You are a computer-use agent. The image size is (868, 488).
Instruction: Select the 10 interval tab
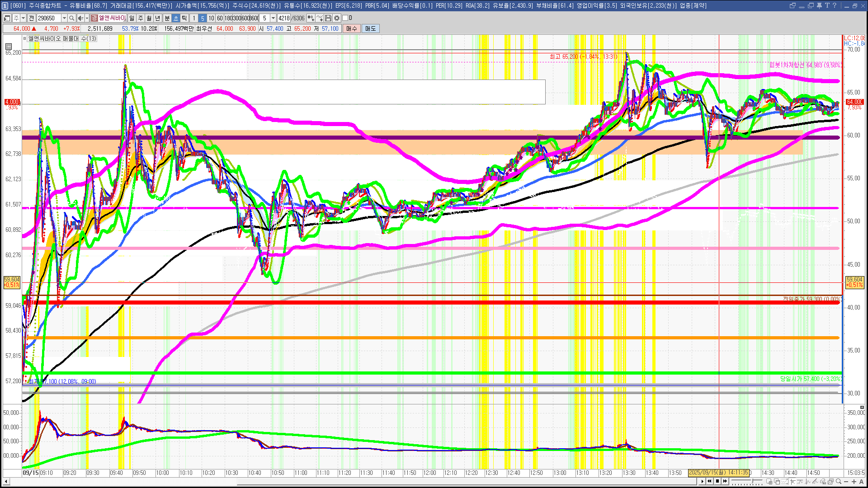(x=211, y=18)
